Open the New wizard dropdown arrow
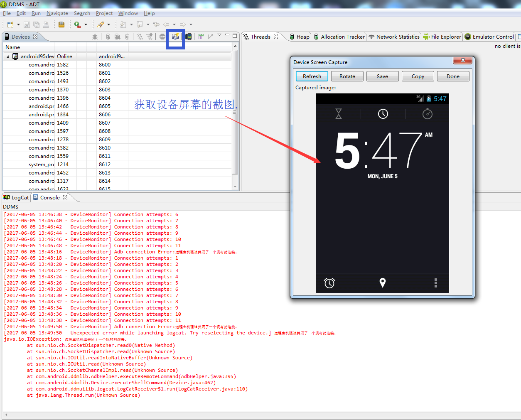Image resolution: width=521 pixels, height=420 pixels. 18,25
